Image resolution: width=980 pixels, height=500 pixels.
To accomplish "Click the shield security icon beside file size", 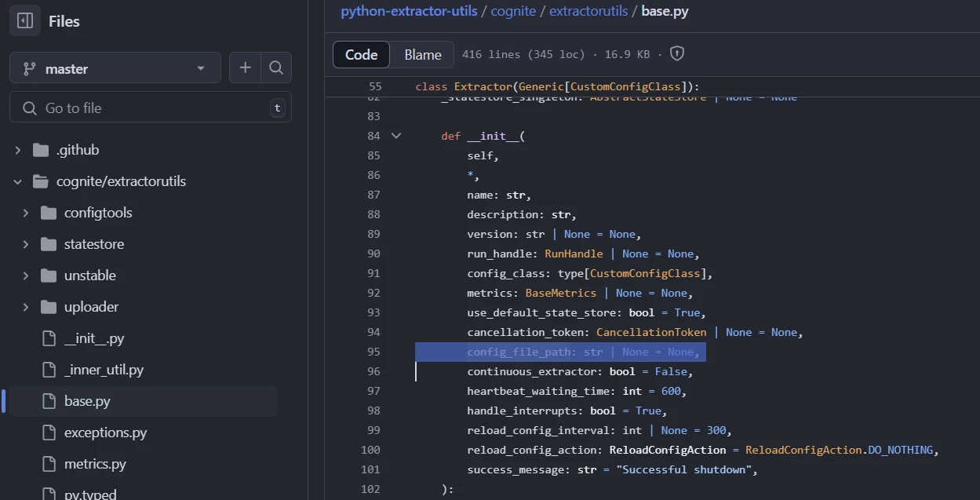I will pos(677,54).
